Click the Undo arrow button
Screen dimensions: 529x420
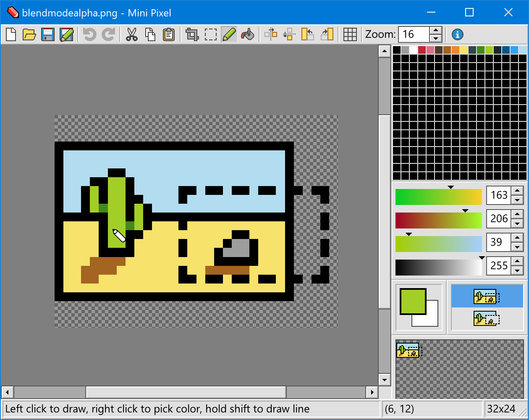click(x=89, y=34)
